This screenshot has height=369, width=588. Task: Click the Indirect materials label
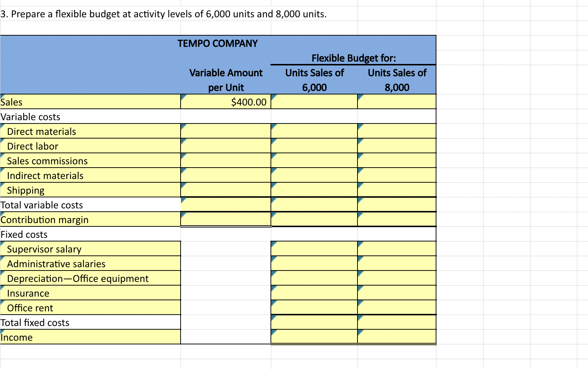(45, 175)
